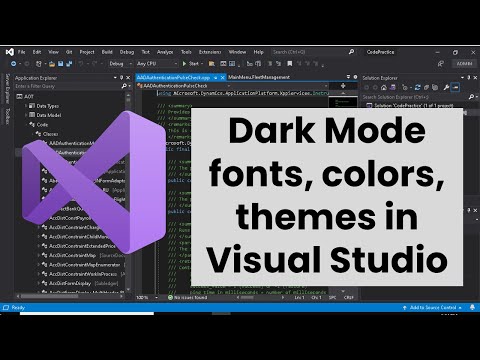This screenshot has height=360, width=480.
Task: Open the Debug menu
Action: coord(127,52)
